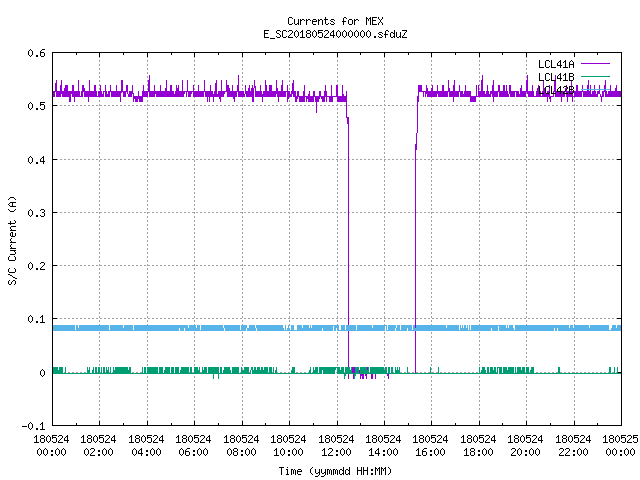This screenshot has width=640, height=480.
Task: Click the 16:00 x-axis tick label
Action: click(431, 452)
